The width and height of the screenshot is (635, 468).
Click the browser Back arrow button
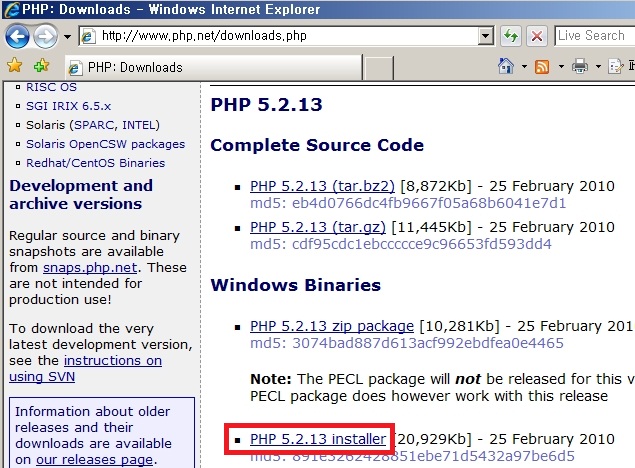pos(17,36)
